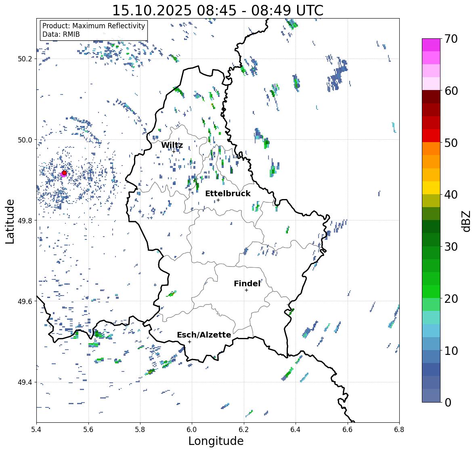This screenshot has height=451, width=476.
Task: Click the 'Longitude' axis label
Action: [x=216, y=441]
